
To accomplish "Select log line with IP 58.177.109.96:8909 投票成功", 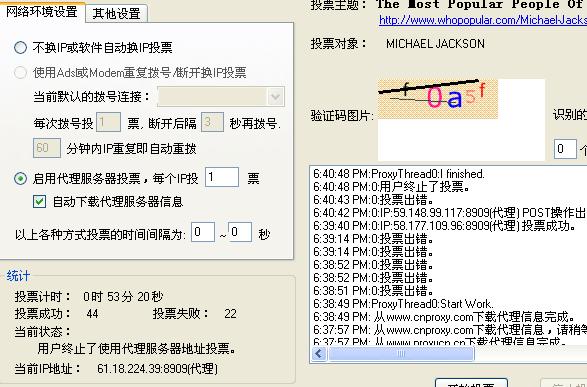I will pos(445,226).
